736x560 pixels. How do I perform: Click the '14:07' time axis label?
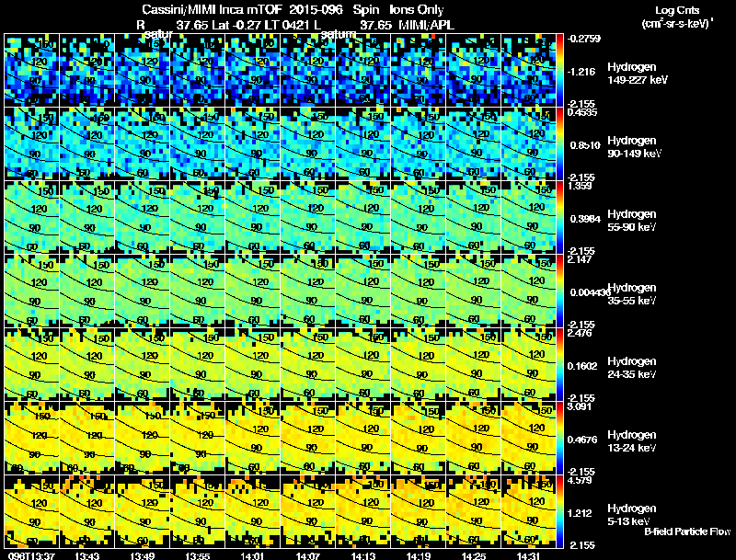[x=308, y=555]
